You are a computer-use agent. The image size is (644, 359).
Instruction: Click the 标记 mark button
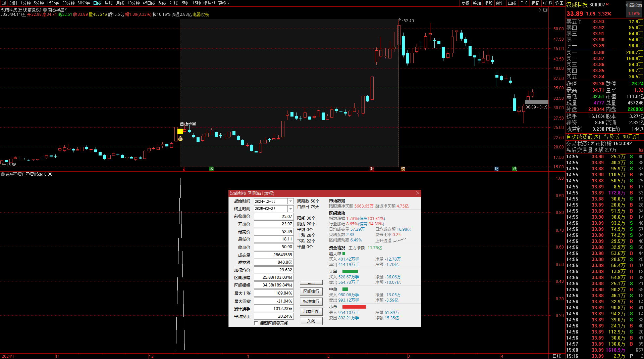(536, 3)
